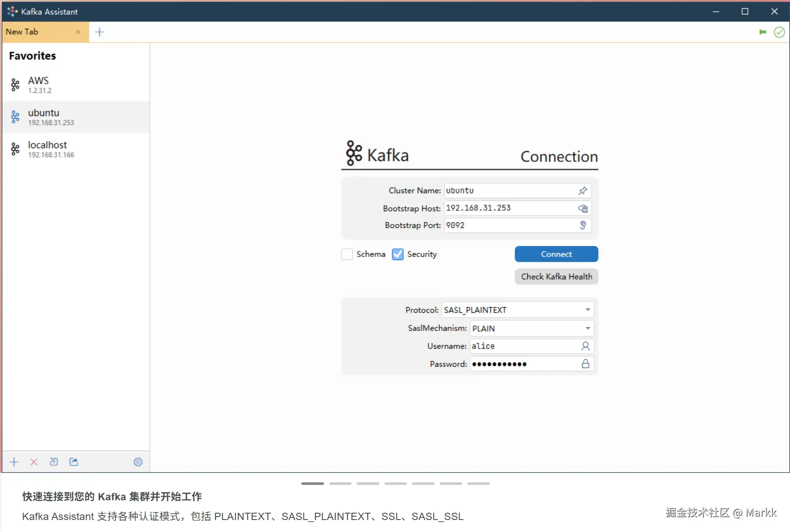Screen dimensions: 790x532
Task: Switch to the New Tab tab
Action: pyautogui.click(x=45, y=32)
